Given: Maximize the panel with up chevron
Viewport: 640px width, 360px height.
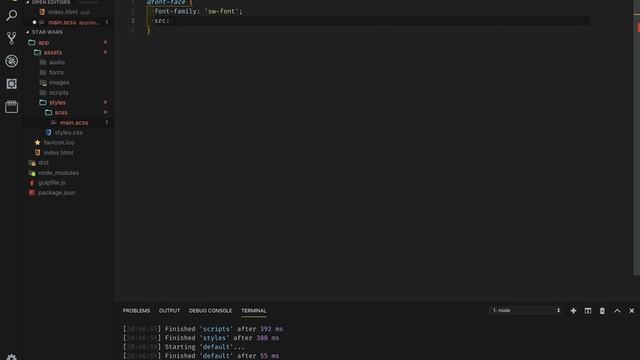Looking at the screenshot, I should pyautogui.click(x=617, y=311).
